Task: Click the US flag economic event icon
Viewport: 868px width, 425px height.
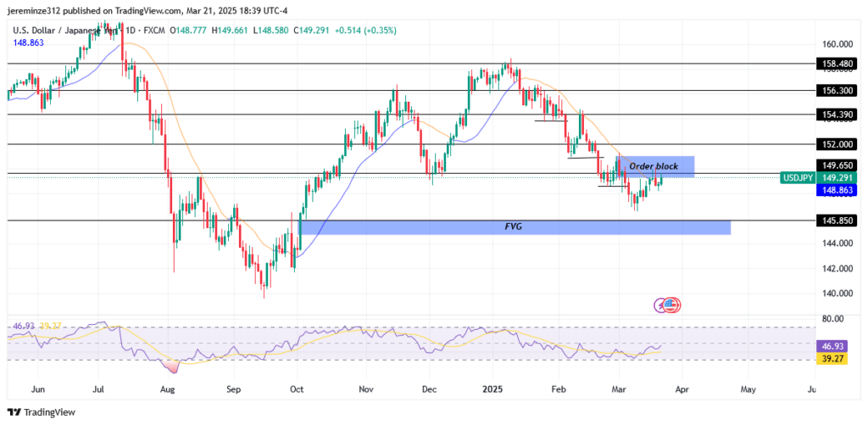Action: pyautogui.click(x=671, y=305)
